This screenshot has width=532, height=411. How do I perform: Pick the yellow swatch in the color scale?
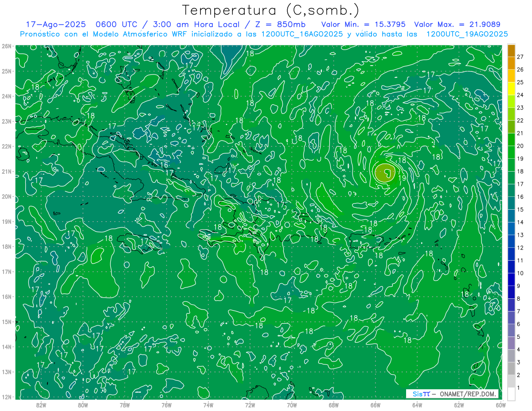(x=511, y=88)
